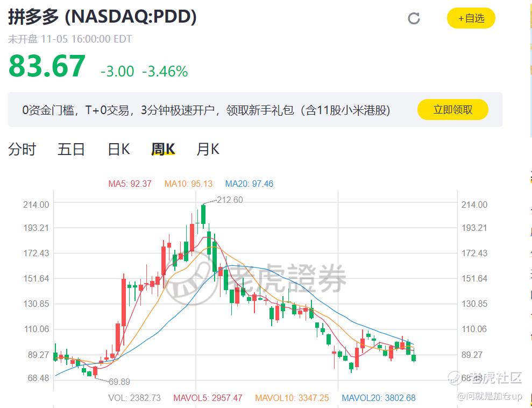Viewport: 532px width, 408px height.
Task: Click the refresh quote icon
Action: tap(414, 18)
